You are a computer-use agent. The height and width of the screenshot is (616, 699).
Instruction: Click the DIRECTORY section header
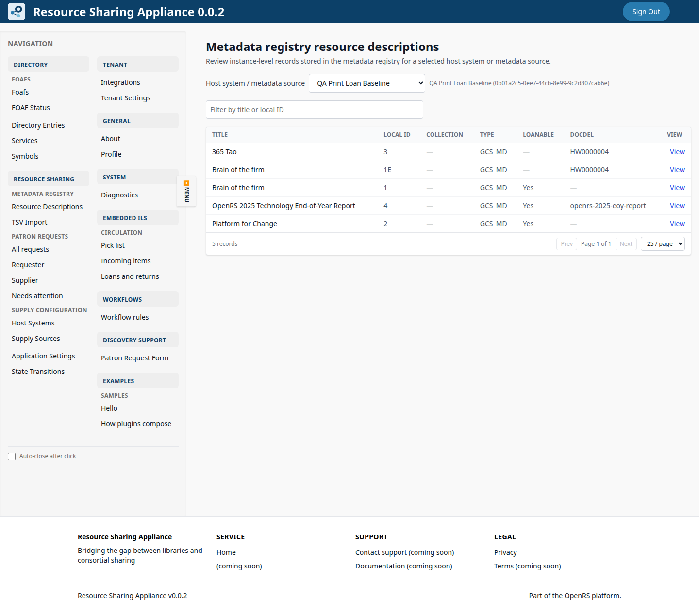(49, 65)
